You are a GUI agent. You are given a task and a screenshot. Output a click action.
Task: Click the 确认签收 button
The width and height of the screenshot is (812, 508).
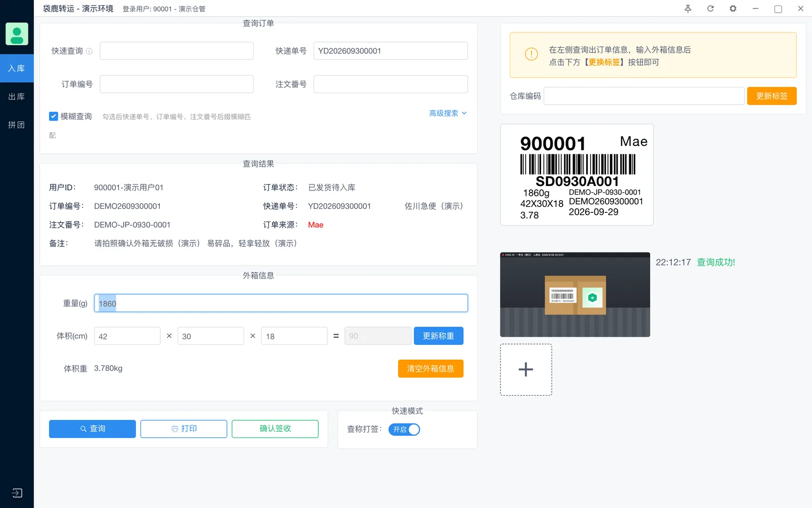pyautogui.click(x=275, y=429)
